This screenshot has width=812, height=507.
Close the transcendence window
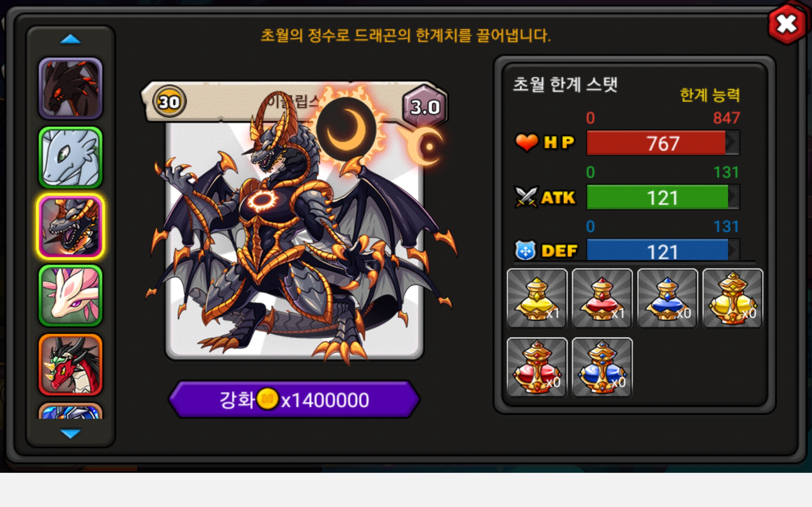pyautogui.click(x=787, y=24)
